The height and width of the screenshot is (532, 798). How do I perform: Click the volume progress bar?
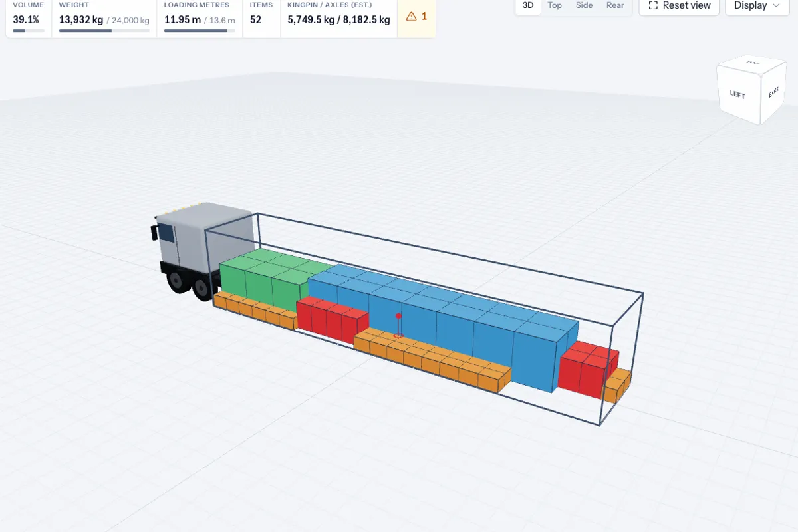click(x=29, y=31)
